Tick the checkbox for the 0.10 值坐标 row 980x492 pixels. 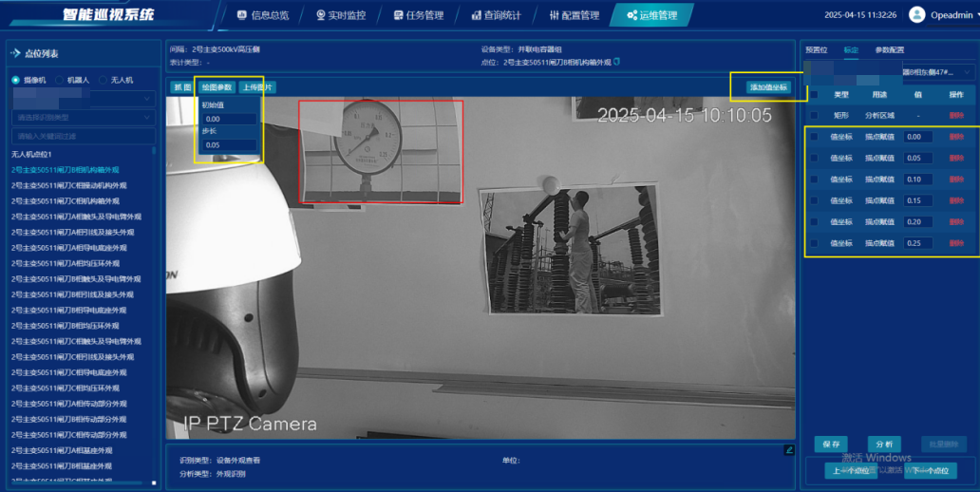click(813, 179)
